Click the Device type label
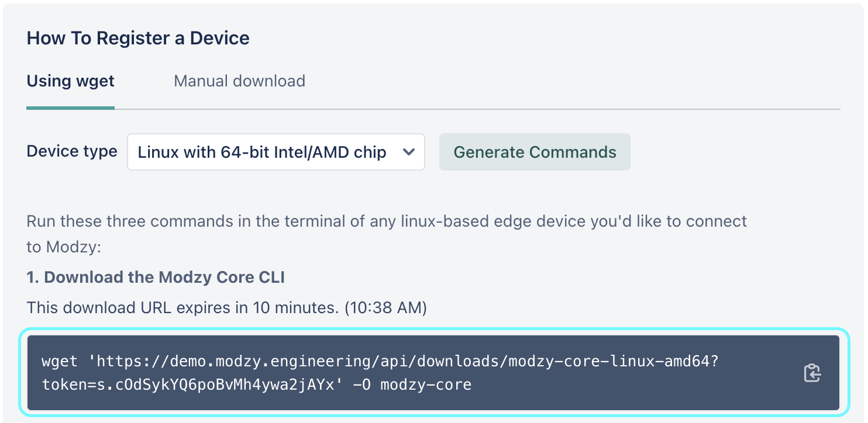Screen dimensions: 868x423 [x=72, y=151]
